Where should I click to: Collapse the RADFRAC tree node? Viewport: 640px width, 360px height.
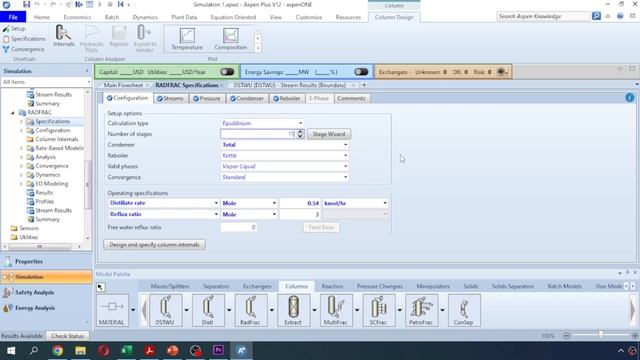(x=13, y=113)
